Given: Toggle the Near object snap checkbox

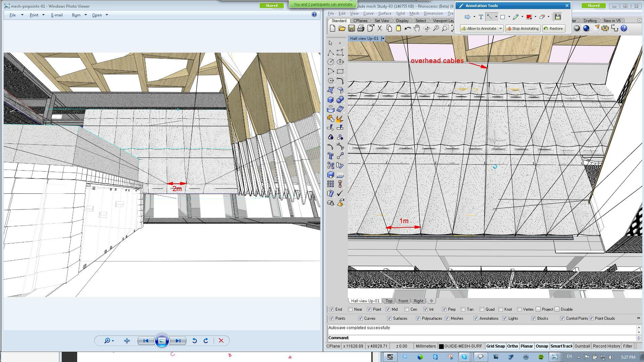Looking at the screenshot, I should (351, 309).
